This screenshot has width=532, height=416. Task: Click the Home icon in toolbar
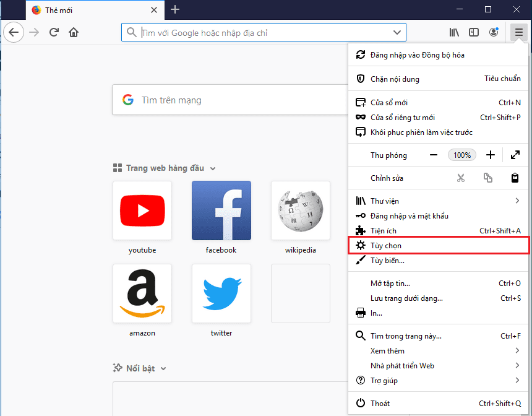coord(74,32)
